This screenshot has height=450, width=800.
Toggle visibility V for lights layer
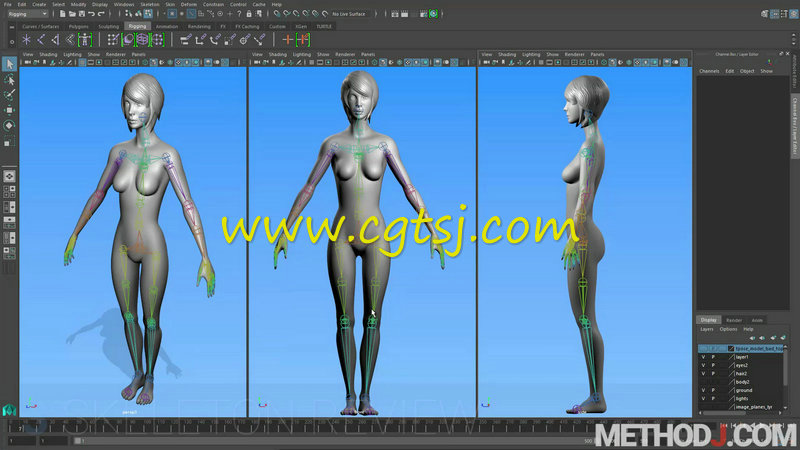pos(703,398)
